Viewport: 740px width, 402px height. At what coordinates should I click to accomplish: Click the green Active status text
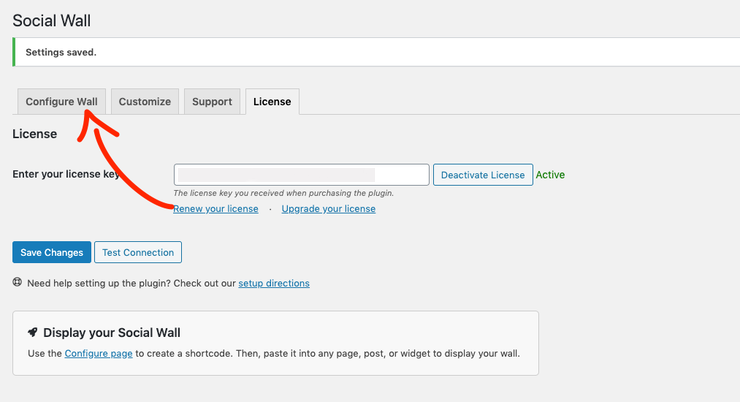(550, 175)
